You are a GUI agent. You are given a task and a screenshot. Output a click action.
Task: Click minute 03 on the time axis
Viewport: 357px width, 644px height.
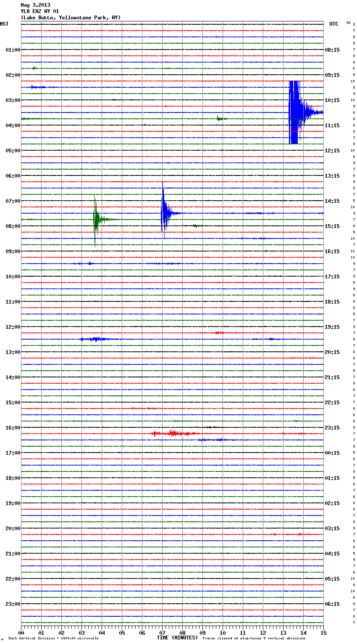[81, 633]
